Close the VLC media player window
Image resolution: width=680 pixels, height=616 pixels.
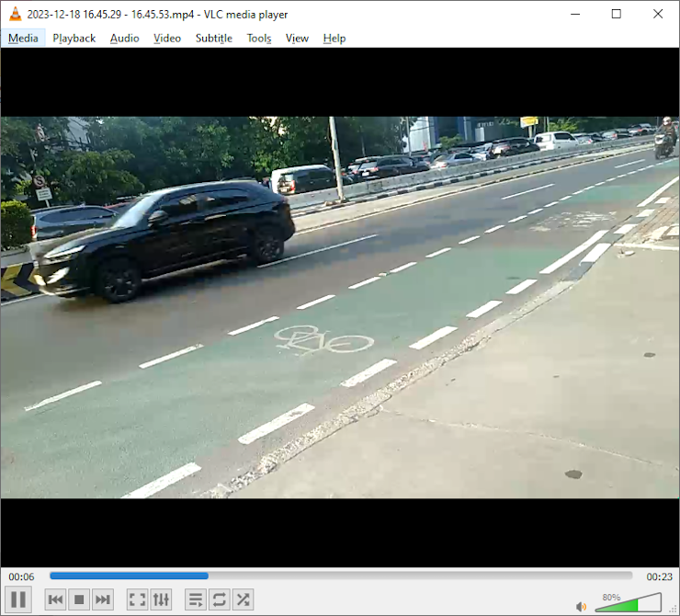[x=658, y=14]
